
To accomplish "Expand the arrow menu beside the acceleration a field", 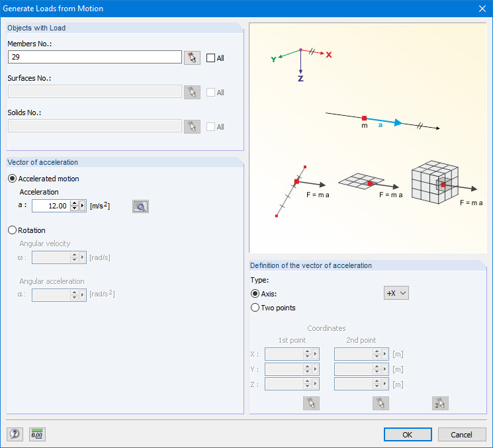I will coord(82,206).
